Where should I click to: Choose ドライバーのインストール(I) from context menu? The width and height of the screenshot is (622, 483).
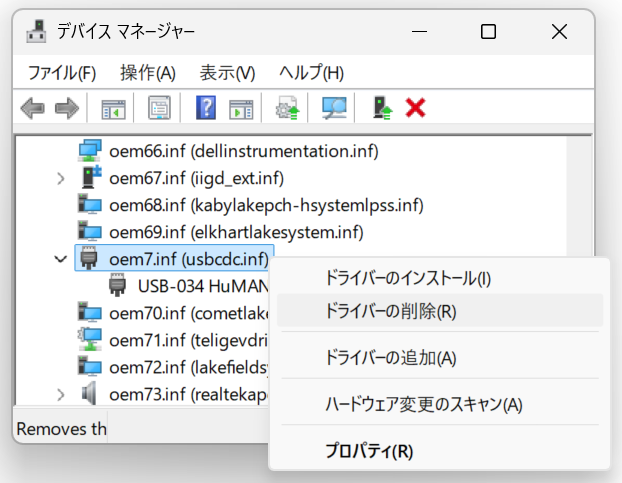pos(440,278)
